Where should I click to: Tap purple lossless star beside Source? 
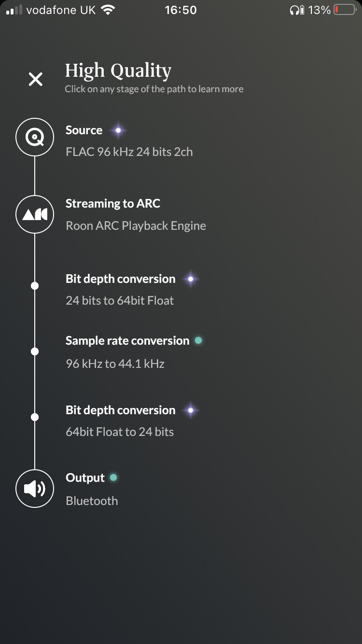tap(118, 130)
